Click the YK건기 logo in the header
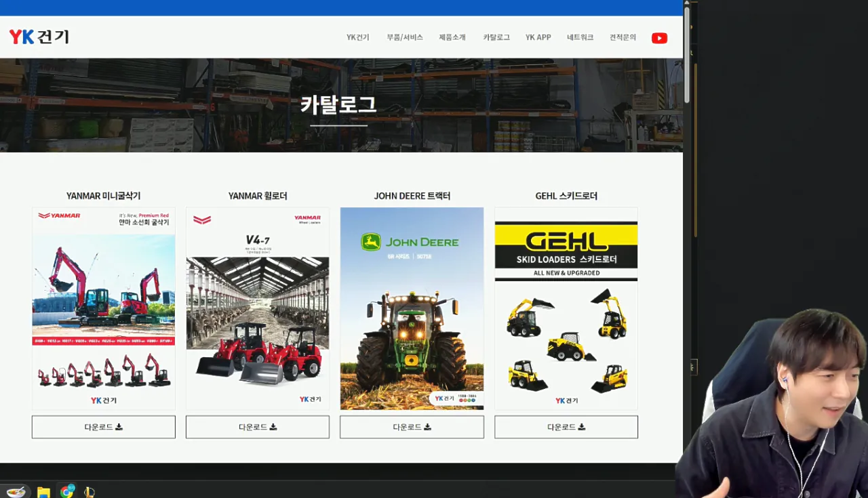The width and height of the screenshot is (868, 498). pyautogui.click(x=39, y=37)
